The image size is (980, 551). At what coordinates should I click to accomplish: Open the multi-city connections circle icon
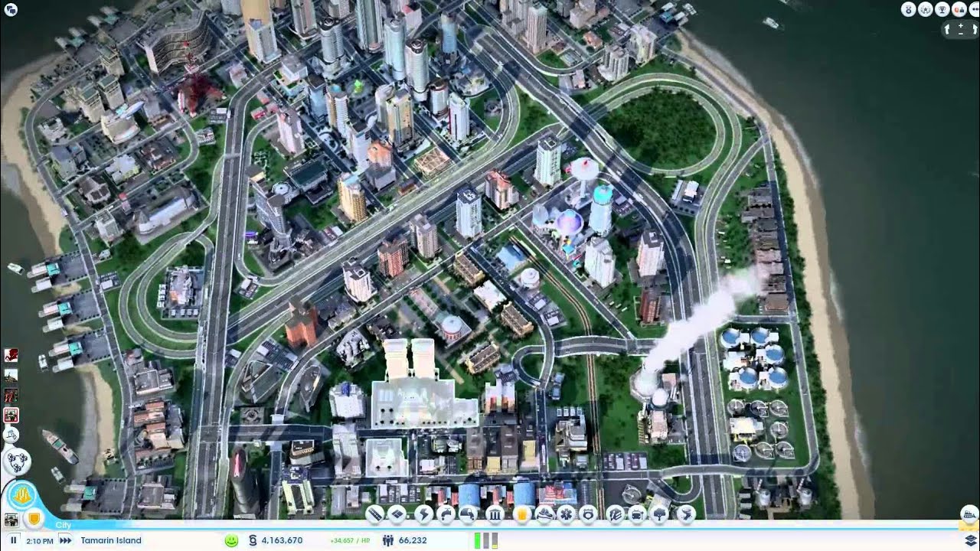(17, 461)
